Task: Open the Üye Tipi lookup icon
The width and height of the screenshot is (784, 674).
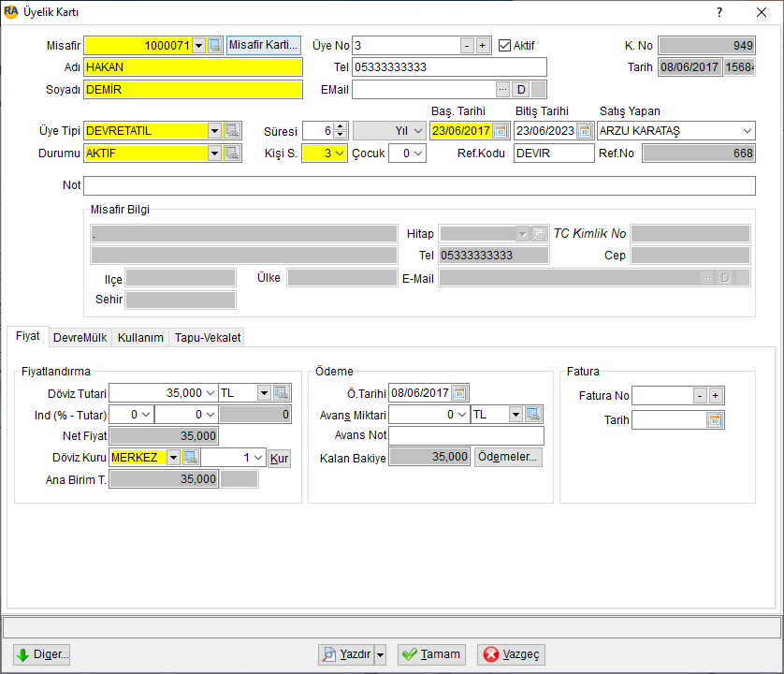Action: (x=232, y=131)
